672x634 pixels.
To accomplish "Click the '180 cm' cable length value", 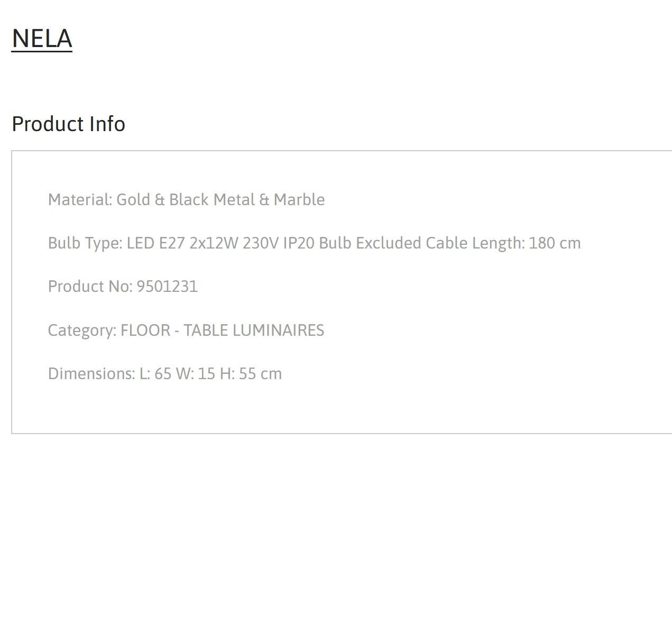I will tap(555, 243).
